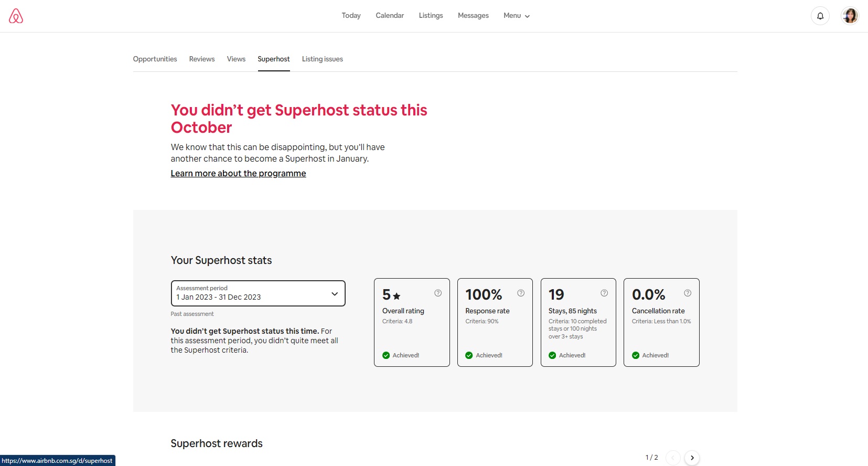
Task: Go to next Superhost rewards slide
Action: coord(692,458)
